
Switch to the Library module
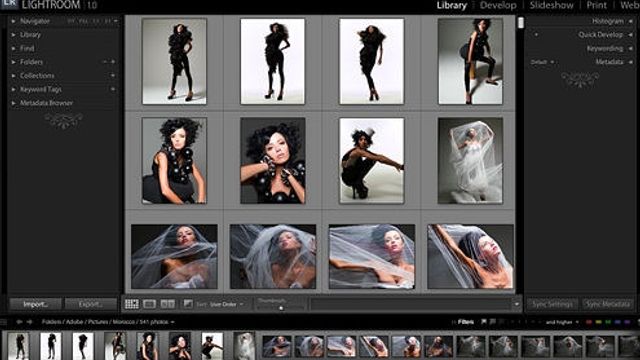(x=451, y=5)
